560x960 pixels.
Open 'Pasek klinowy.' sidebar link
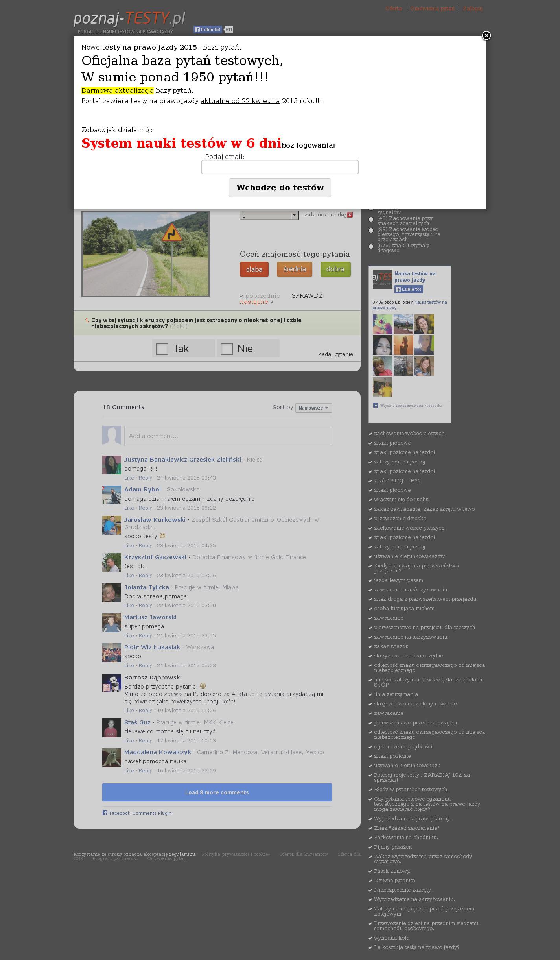392,871
